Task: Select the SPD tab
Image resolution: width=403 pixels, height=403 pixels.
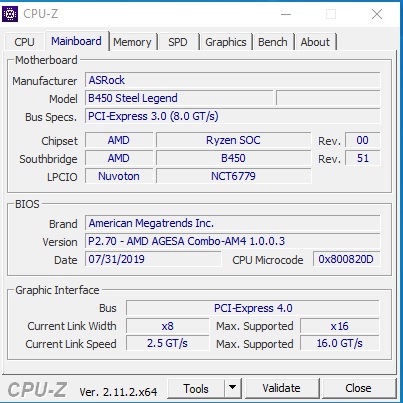Action: tap(178, 42)
